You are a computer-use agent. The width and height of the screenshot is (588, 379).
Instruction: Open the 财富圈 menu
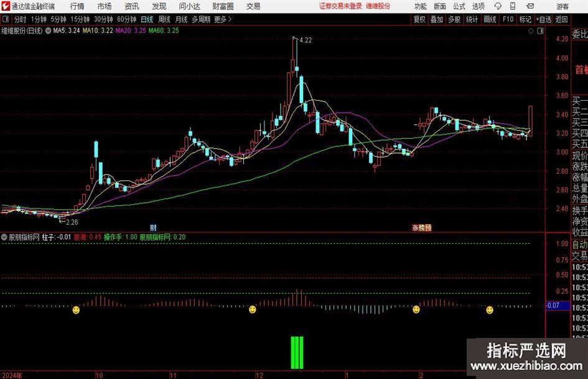coord(223,6)
